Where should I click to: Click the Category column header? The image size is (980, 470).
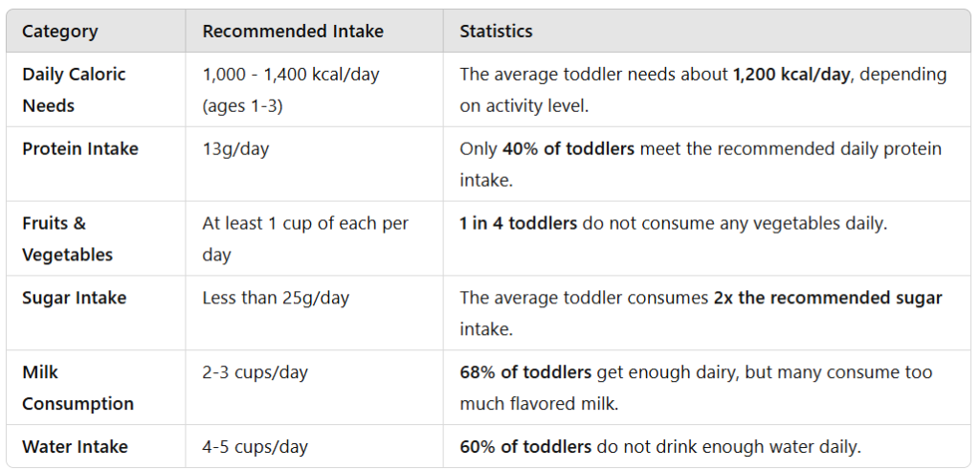(59, 32)
